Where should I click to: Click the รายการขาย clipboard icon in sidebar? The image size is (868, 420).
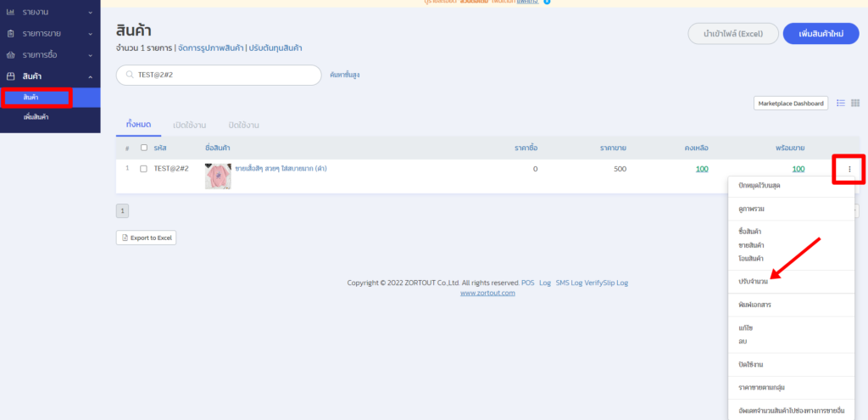tap(10, 33)
